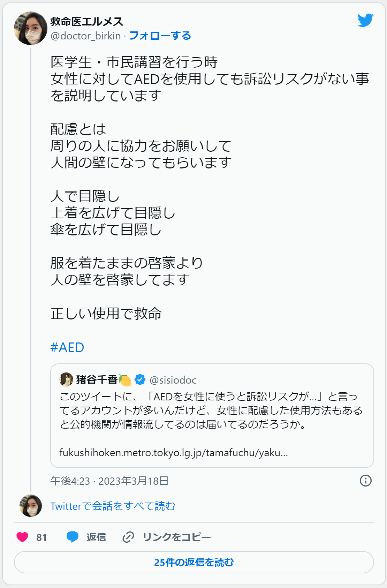Click the Twitter bird logo
Viewport: 387px width, 588px height.
(x=365, y=20)
